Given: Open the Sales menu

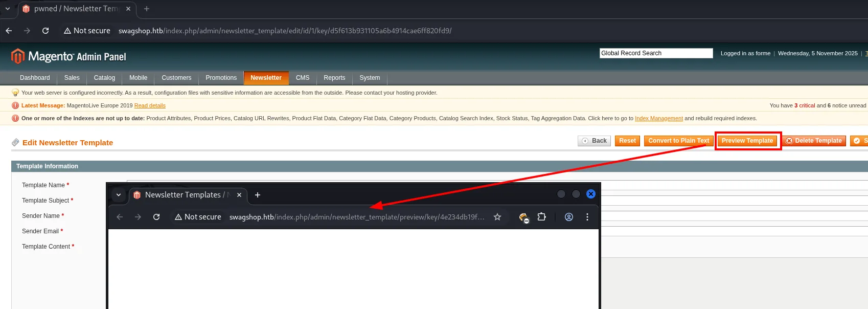Looking at the screenshot, I should [x=72, y=78].
